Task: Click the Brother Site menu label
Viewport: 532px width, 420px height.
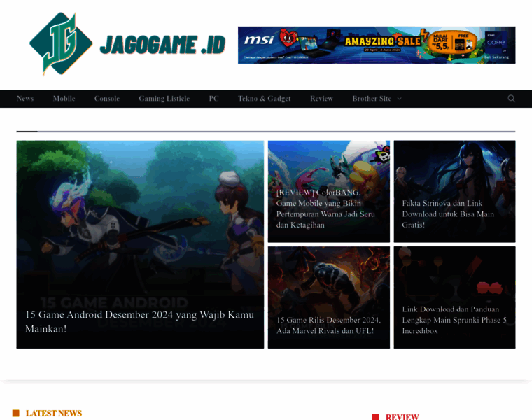Action: (x=372, y=99)
